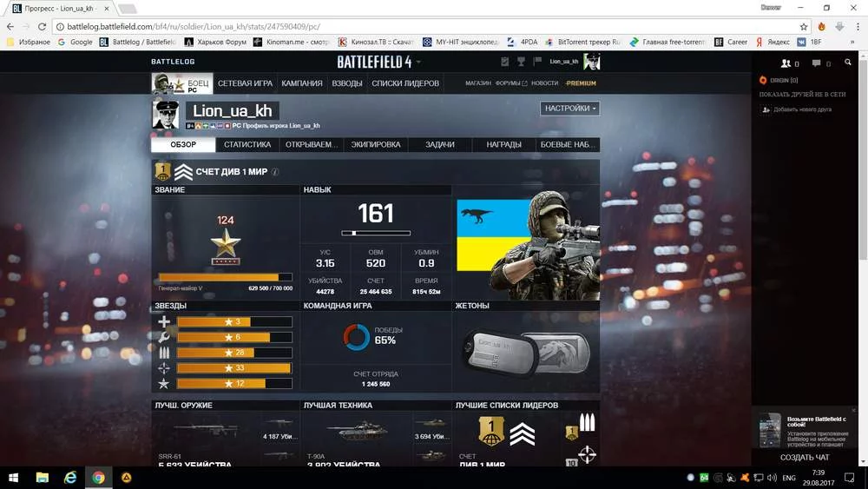Click the rank progress bar 629 500 / 700 000

coord(226,277)
